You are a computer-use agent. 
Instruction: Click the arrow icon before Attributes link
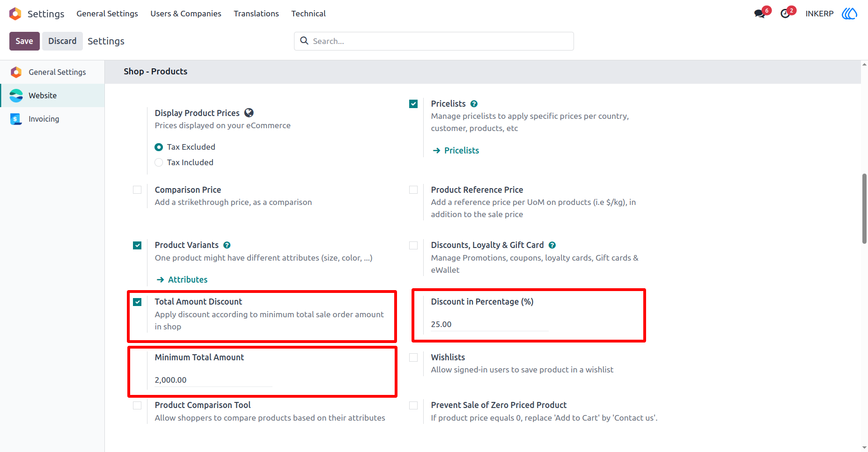(x=160, y=279)
